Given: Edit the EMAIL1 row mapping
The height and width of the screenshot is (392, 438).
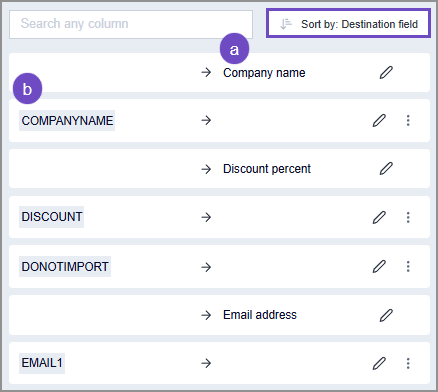Looking at the screenshot, I should (379, 363).
